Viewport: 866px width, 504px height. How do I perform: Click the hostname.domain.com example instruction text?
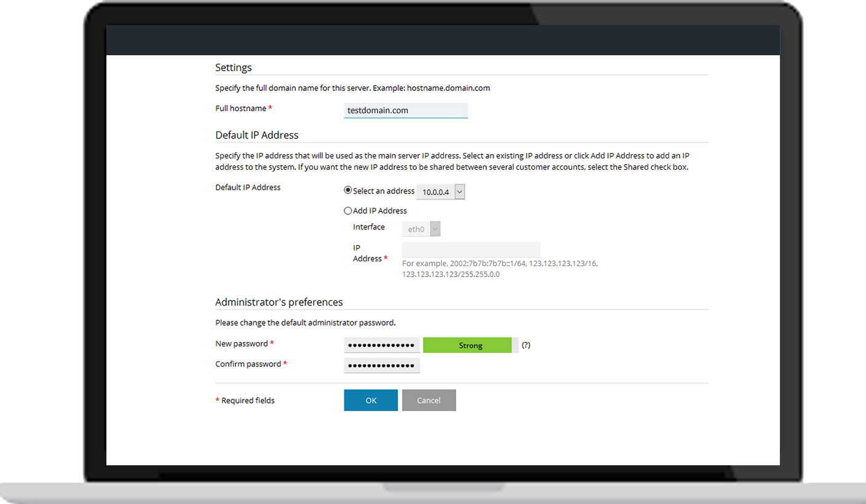[x=352, y=88]
